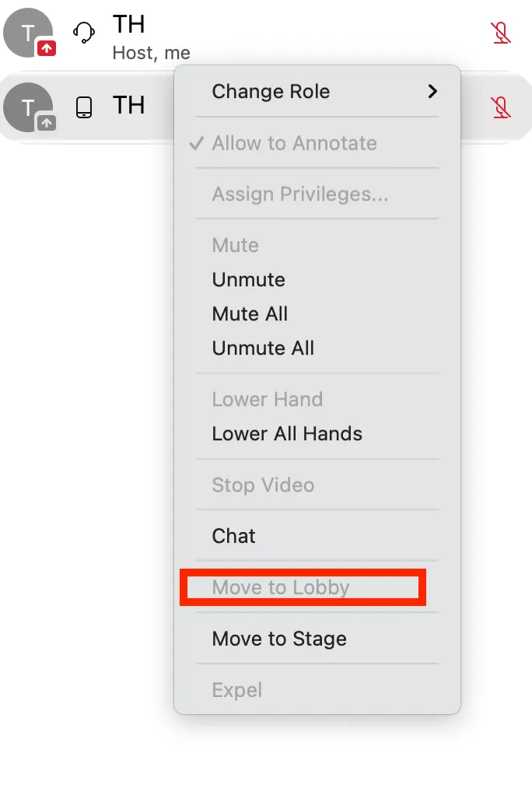Screen dimensions: 532x795
Task: Select Move to Stage
Action: 280,639
